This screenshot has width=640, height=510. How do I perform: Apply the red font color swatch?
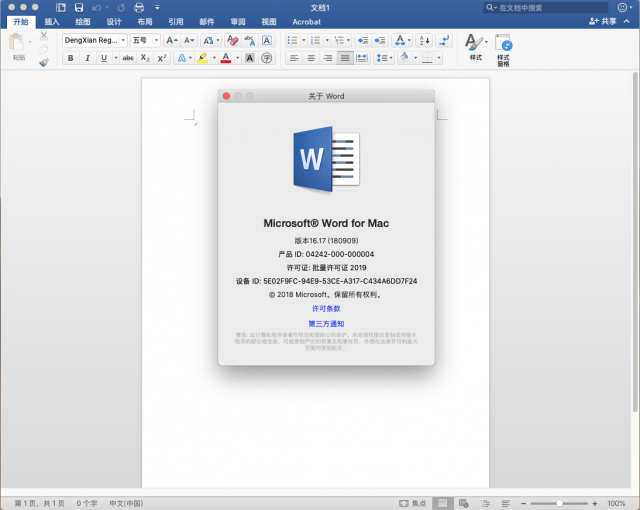tap(226, 58)
